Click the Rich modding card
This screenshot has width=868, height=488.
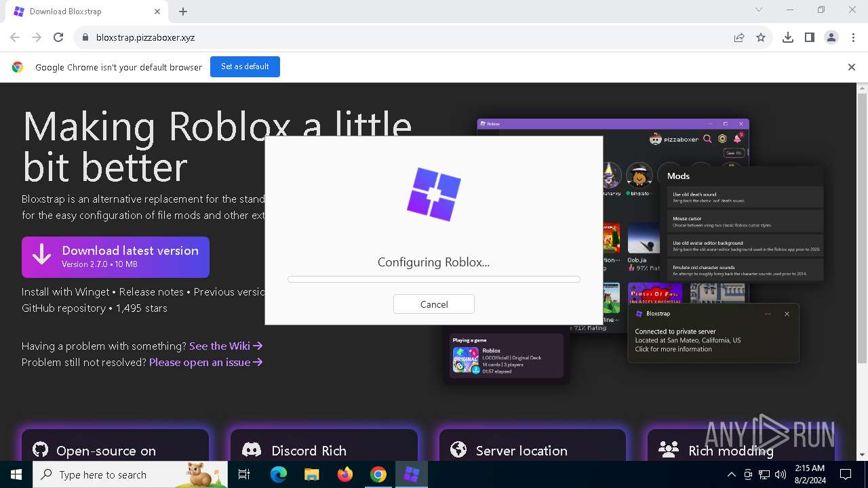[x=741, y=445]
